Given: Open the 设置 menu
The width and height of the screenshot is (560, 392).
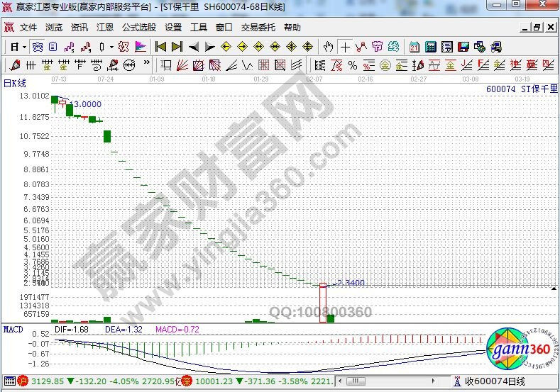Looking at the screenshot, I should 173,28.
